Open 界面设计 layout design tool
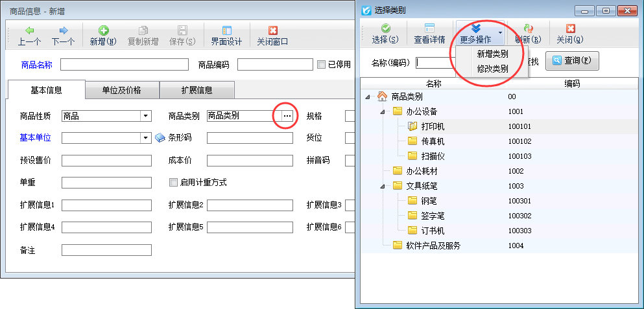 pyautogui.click(x=226, y=30)
